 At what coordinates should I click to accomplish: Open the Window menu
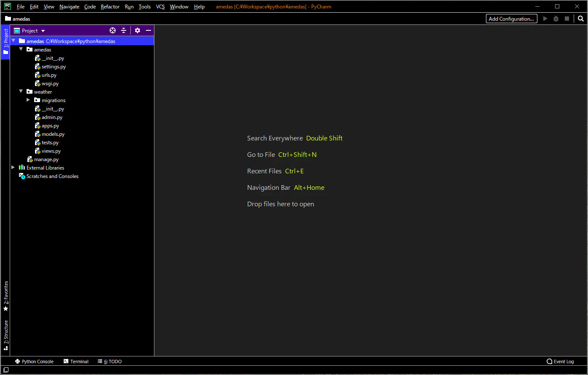[179, 7]
